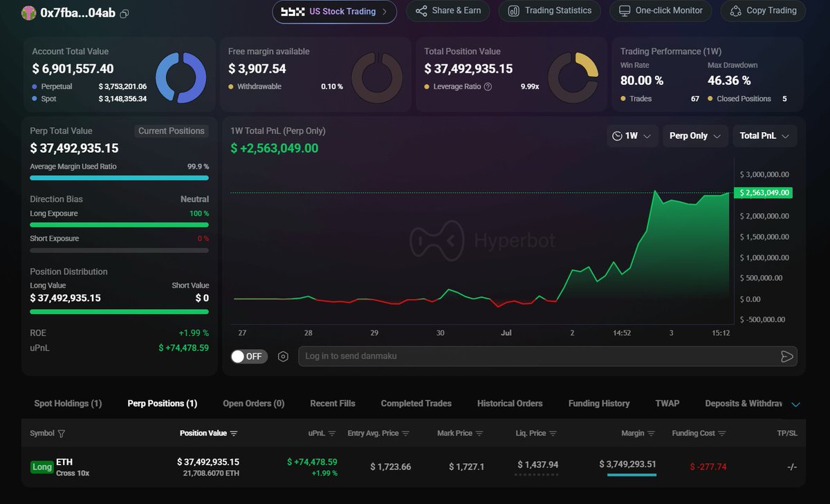Screen dimensions: 830x504
Task: Click the +$2,563,049.00 1W PnL value
Action: tap(275, 148)
